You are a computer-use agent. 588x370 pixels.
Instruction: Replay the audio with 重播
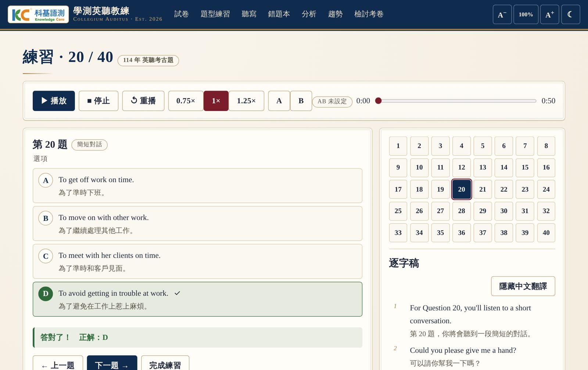point(143,101)
